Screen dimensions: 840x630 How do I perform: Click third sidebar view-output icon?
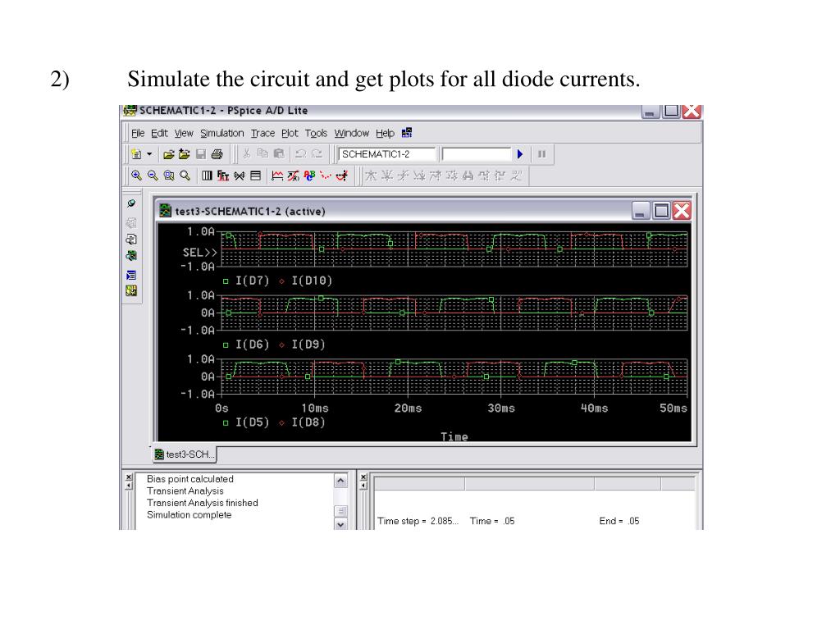click(x=131, y=239)
